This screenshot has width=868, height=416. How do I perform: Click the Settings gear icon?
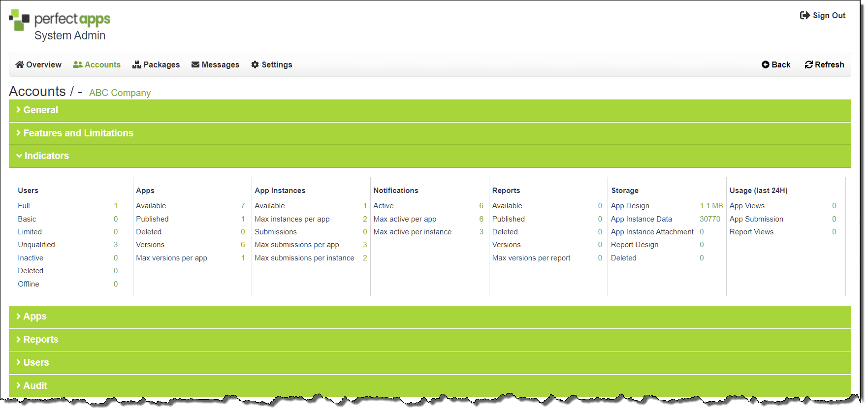pos(255,64)
